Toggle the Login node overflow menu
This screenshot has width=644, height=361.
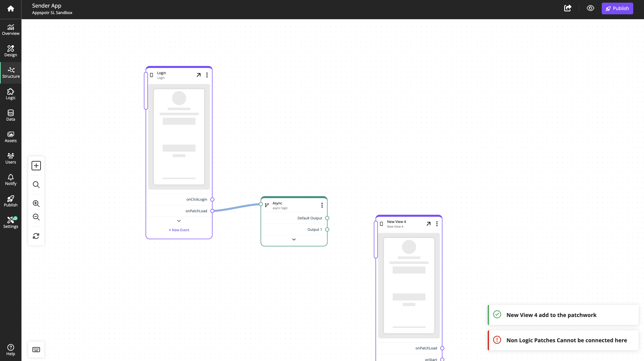coord(207,75)
